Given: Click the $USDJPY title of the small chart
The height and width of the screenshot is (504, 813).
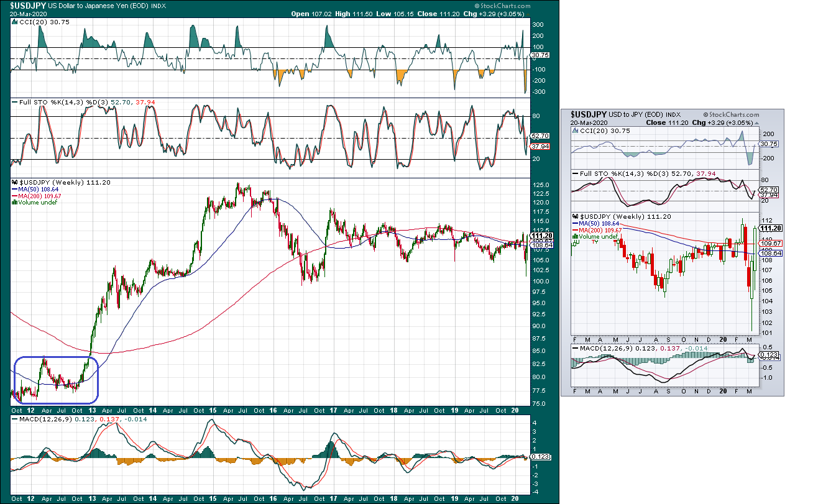Looking at the screenshot, I should coord(589,114).
